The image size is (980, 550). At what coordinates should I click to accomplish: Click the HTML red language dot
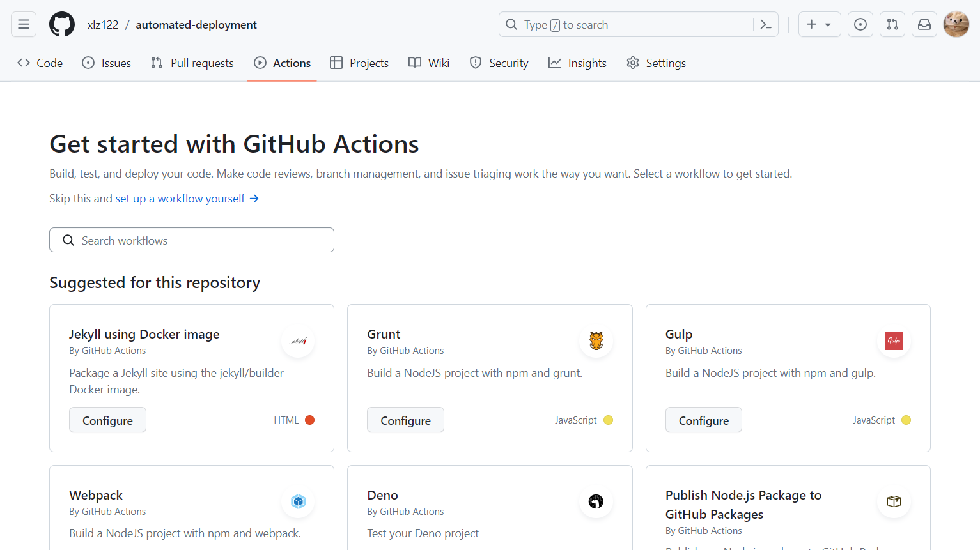pos(310,420)
